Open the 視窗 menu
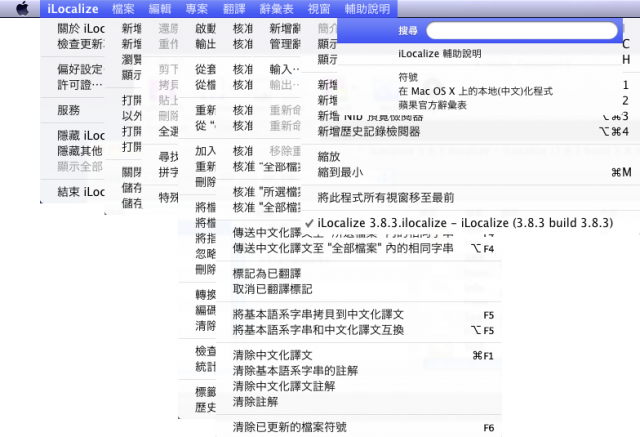640x437 pixels. 319,9
